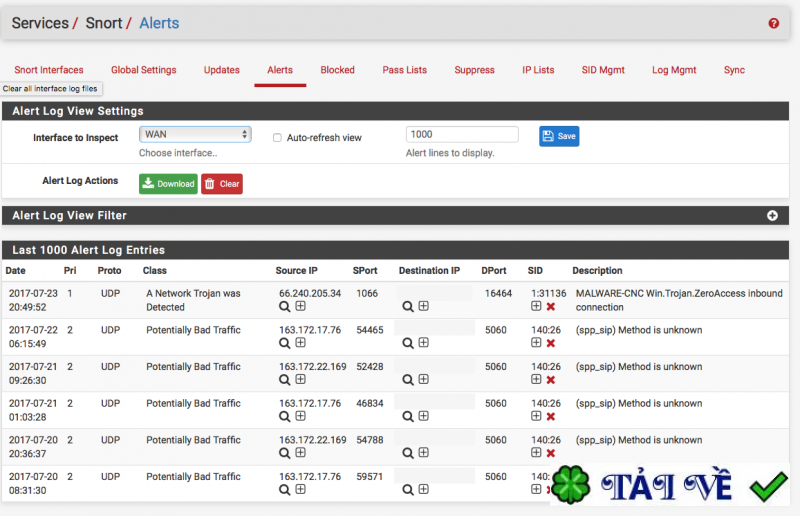Look up source IP 66.240.205.34 with magnifier
The width and height of the screenshot is (800, 516).
tap(285, 306)
